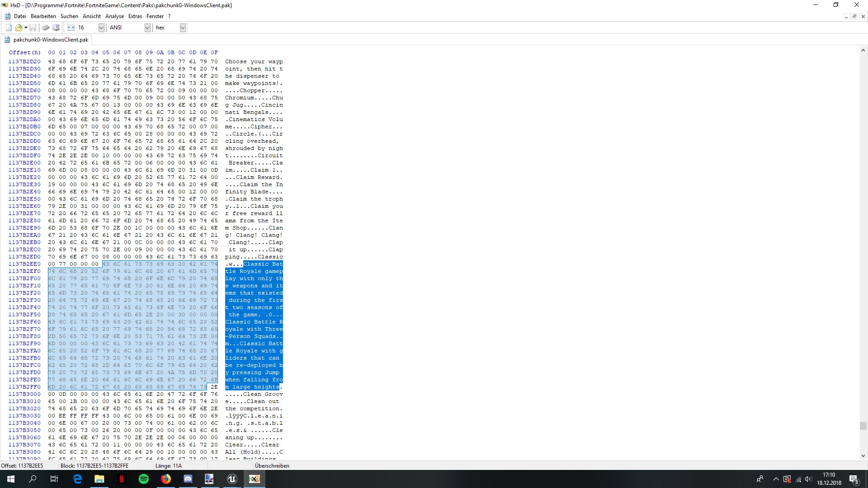Screen dimensions: 868x488
Task: Open the Analyse menu
Action: (114, 16)
